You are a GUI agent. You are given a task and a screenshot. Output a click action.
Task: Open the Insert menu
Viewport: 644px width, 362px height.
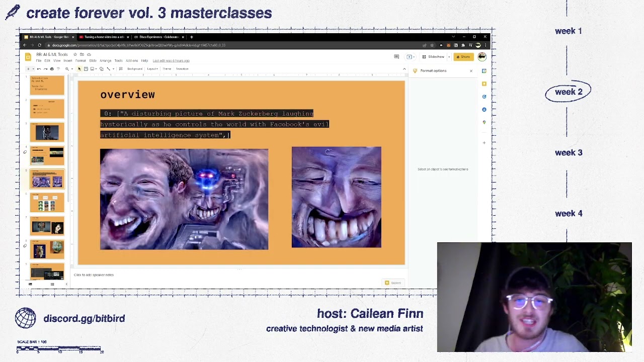coord(68,61)
